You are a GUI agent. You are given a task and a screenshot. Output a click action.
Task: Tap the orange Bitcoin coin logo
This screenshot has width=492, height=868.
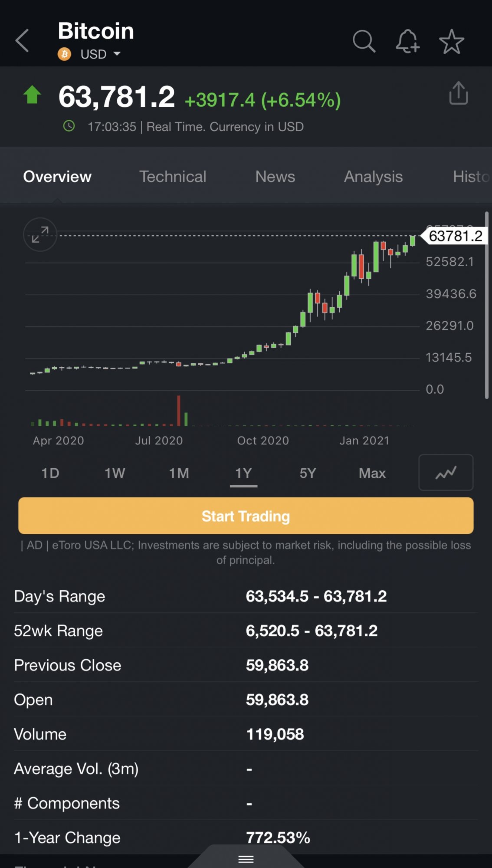(x=65, y=54)
